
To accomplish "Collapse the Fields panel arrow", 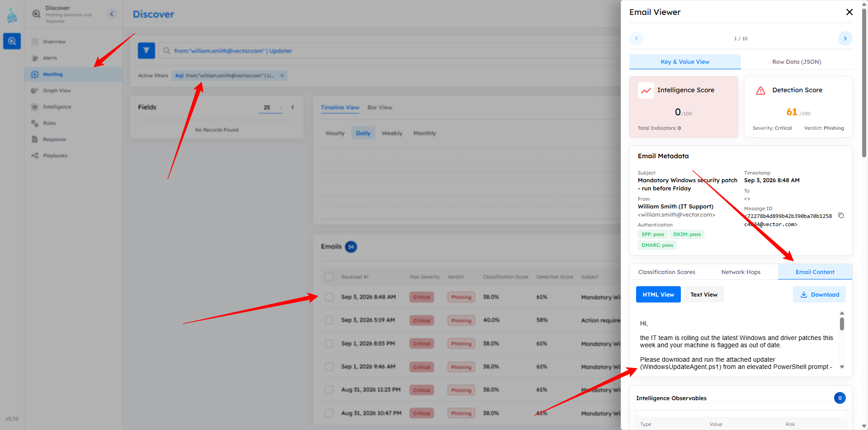I will point(292,107).
